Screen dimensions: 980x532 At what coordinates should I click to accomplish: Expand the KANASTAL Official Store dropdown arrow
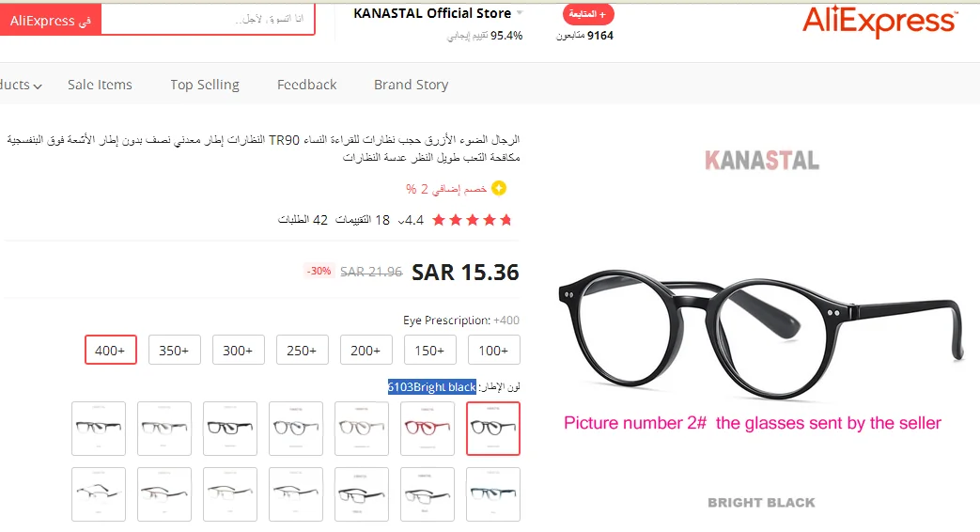coord(520,13)
